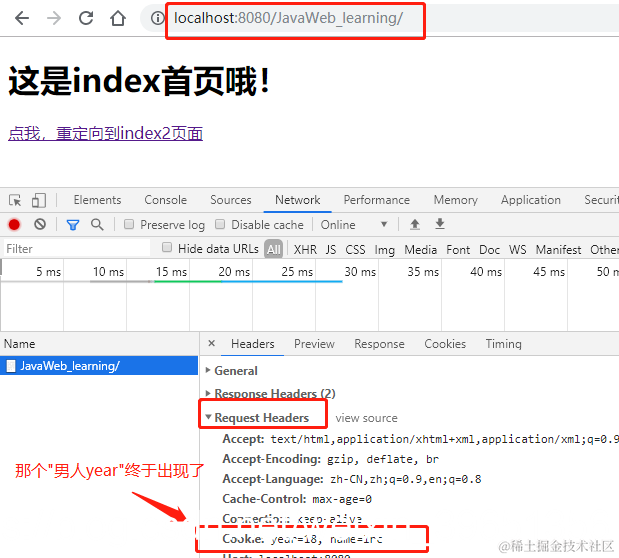The image size is (619, 558).
Task: Click the Accept-Encoding header value
Action: [x=383, y=459]
